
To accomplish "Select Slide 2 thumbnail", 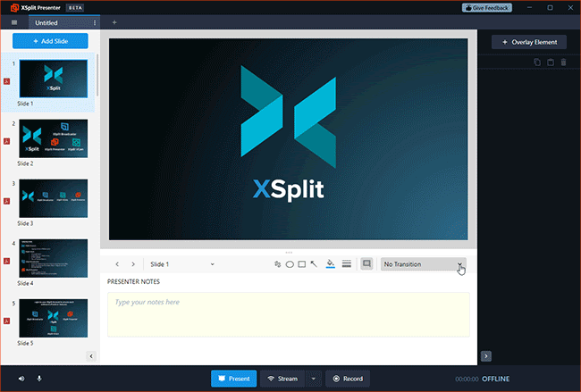I will tap(54, 138).
